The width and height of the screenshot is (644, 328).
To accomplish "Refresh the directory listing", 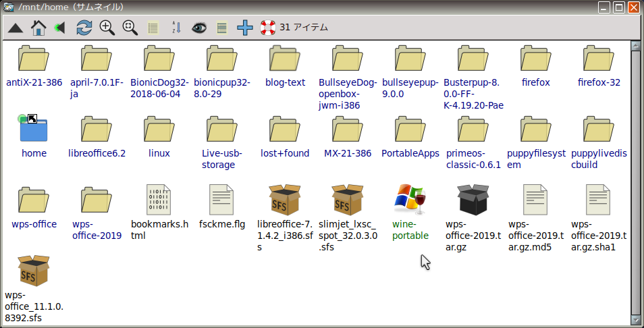I will [x=84, y=28].
